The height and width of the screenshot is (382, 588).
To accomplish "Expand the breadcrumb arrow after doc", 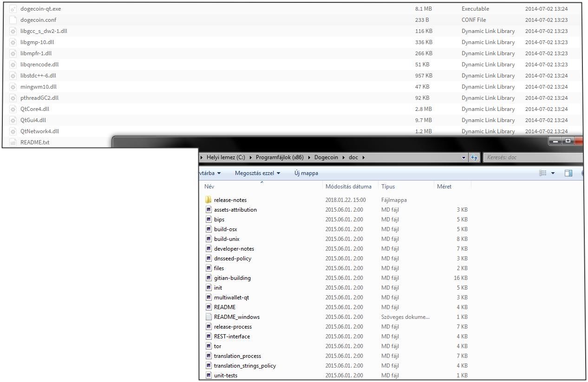I will point(364,157).
